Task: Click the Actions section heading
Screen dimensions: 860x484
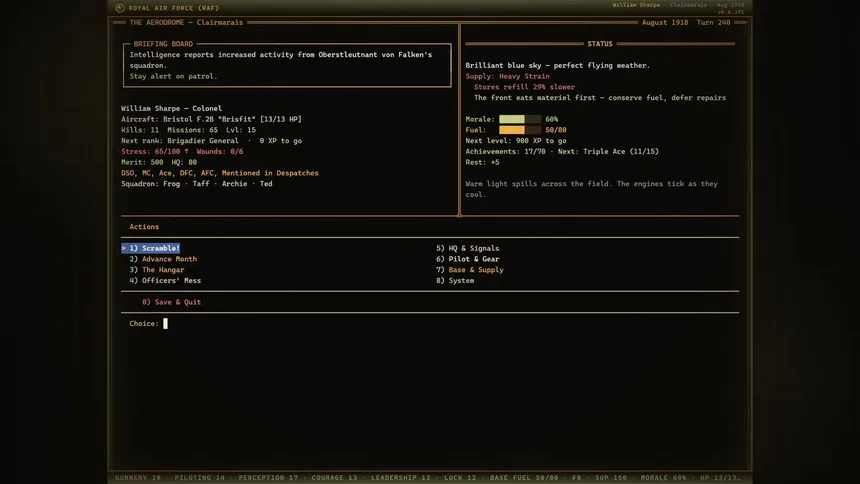Action: pyautogui.click(x=144, y=227)
